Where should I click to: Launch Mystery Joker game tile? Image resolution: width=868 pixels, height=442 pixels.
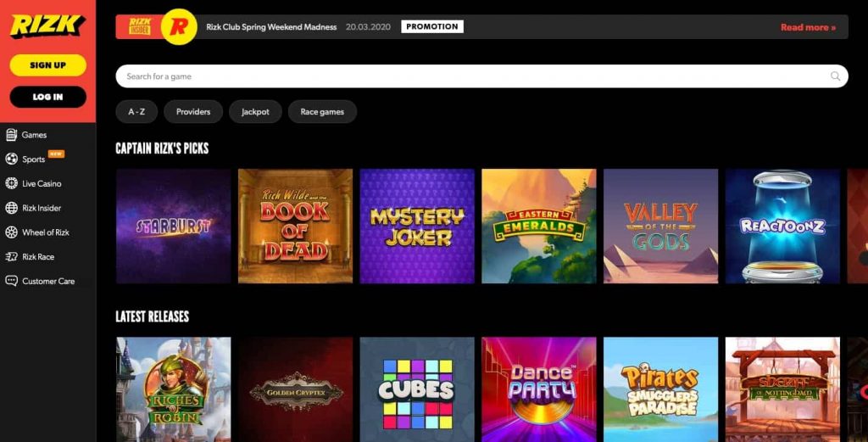pos(417,226)
